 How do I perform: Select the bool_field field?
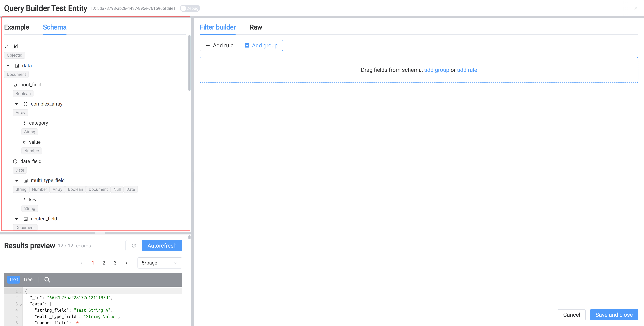click(x=31, y=85)
